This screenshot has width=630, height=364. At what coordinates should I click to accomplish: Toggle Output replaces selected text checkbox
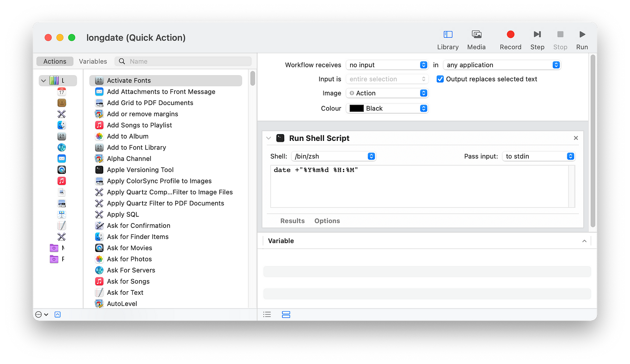coord(440,79)
